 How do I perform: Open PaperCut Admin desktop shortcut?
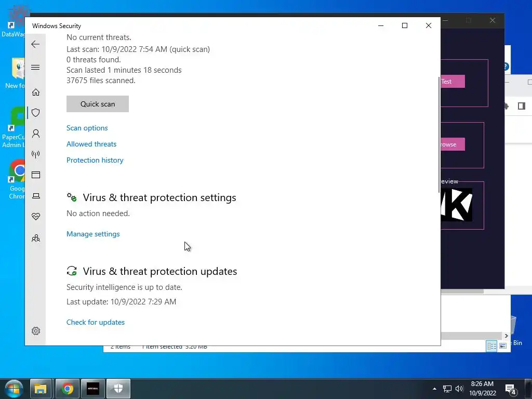[x=14, y=128]
